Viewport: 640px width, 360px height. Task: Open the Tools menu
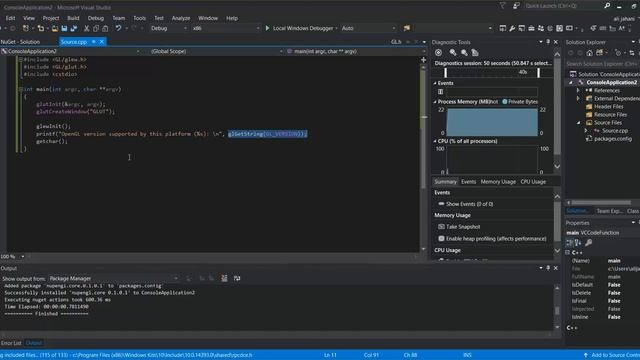pyautogui.click(x=139, y=18)
